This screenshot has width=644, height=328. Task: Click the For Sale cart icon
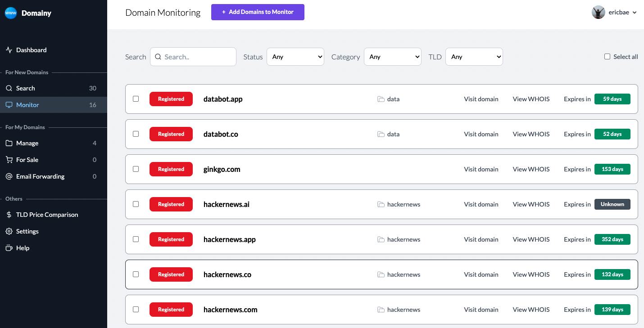pyautogui.click(x=9, y=160)
